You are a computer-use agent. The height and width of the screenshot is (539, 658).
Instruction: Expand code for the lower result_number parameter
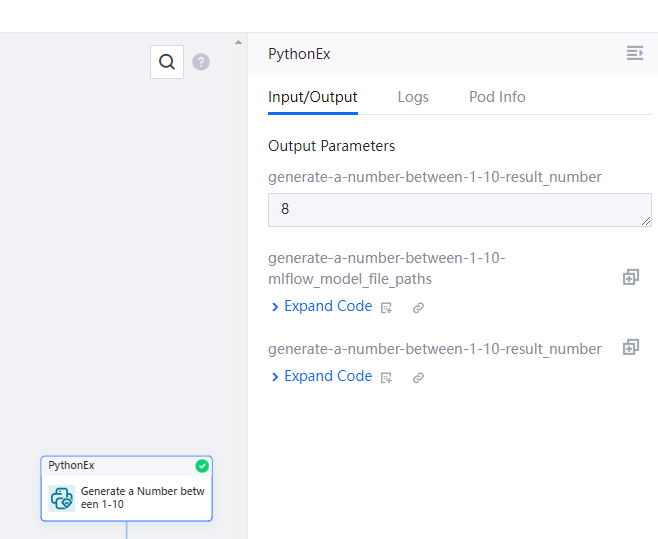322,377
